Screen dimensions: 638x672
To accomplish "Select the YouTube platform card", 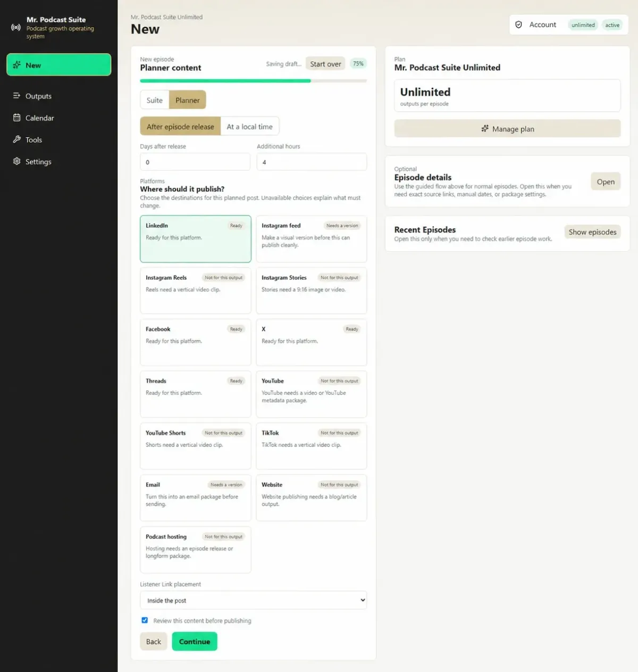I will pos(311,394).
